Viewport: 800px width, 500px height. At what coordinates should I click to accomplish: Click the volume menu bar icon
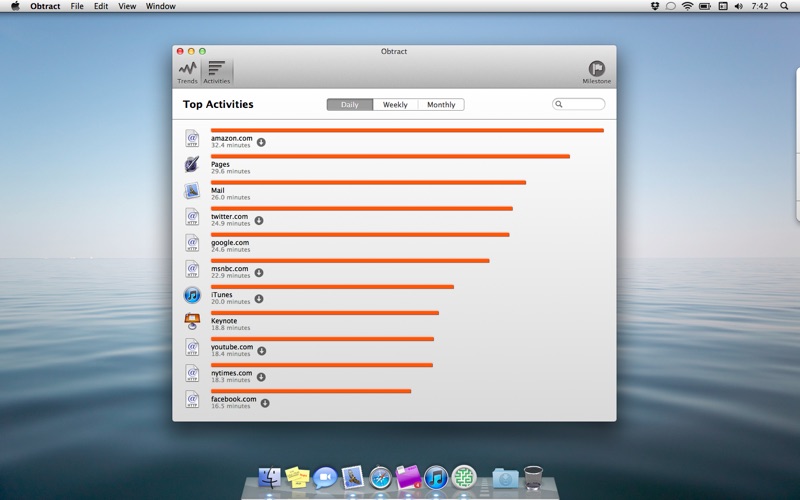point(739,6)
